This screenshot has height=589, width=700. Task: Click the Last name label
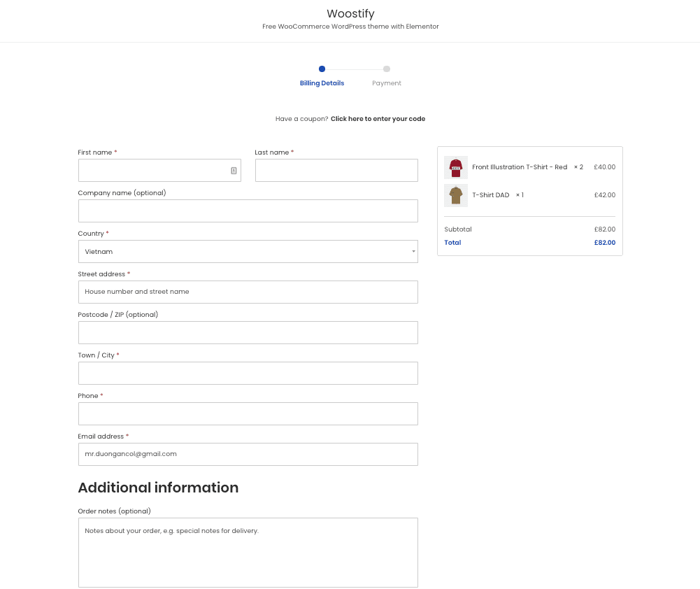[271, 152]
